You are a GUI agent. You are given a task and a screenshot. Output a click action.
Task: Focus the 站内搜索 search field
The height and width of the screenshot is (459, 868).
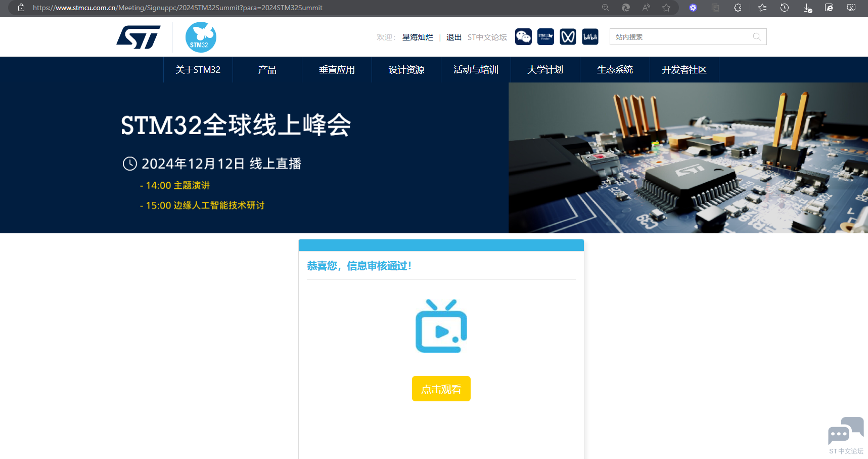point(688,37)
